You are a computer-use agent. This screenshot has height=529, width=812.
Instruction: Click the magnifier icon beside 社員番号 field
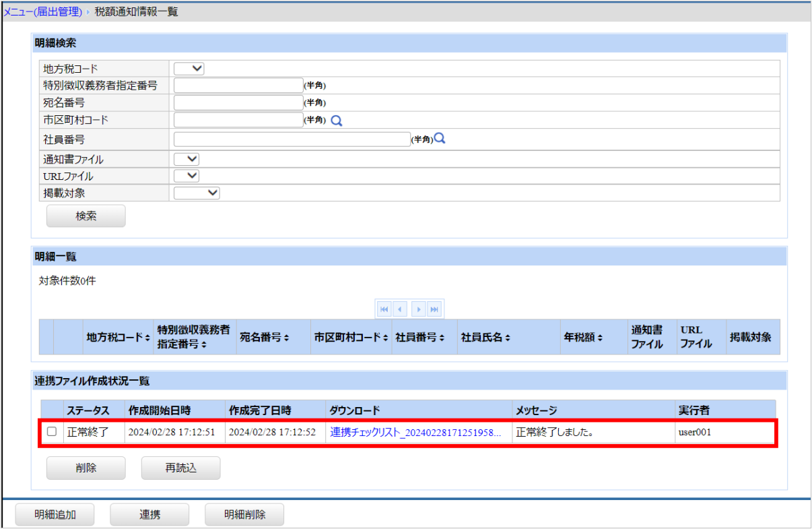click(x=440, y=138)
